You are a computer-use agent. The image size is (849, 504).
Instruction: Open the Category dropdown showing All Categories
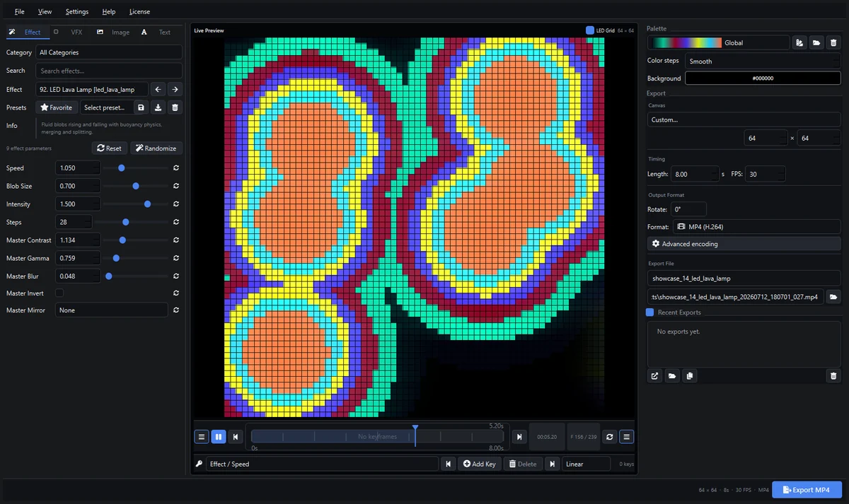[x=109, y=52]
